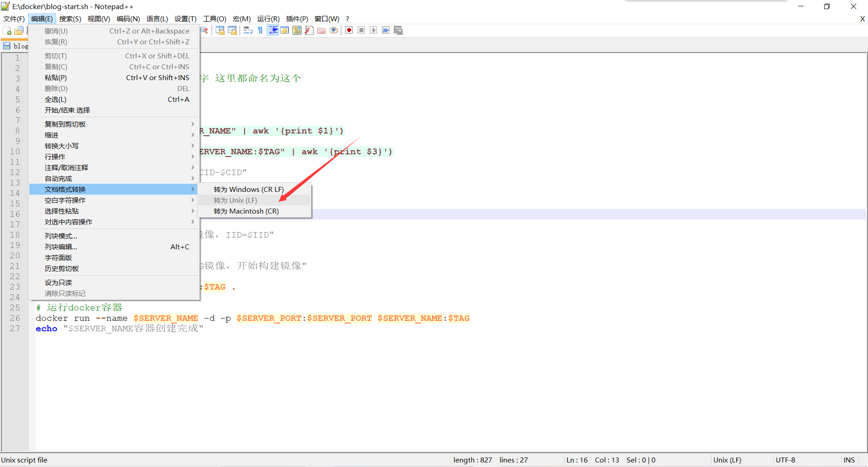Open the 窗口(W) menu
868x467 pixels.
(327, 19)
